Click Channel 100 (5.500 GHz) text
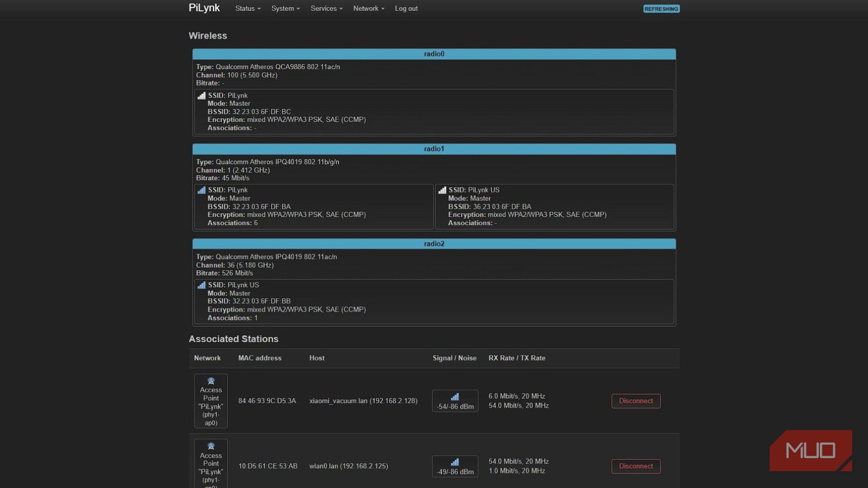 (x=236, y=75)
